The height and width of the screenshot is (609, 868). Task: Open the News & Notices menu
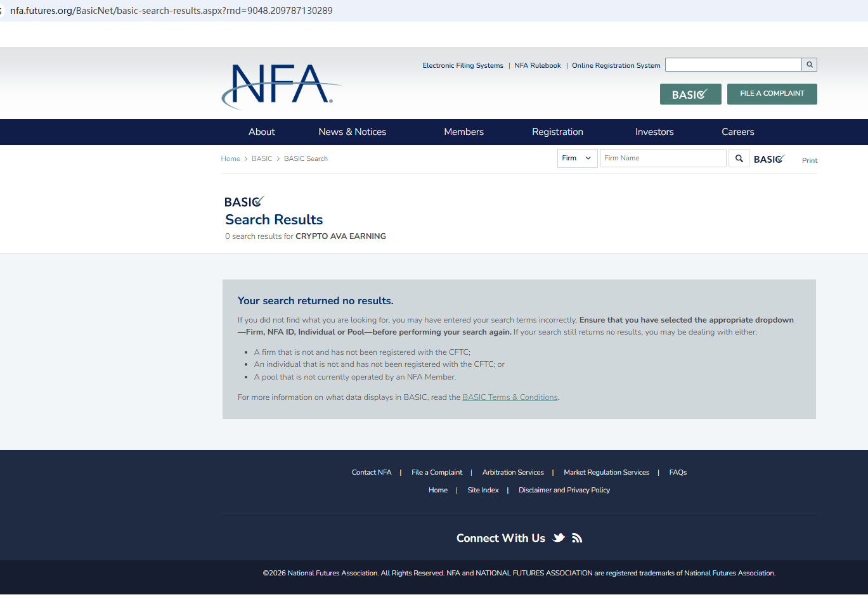pos(353,132)
